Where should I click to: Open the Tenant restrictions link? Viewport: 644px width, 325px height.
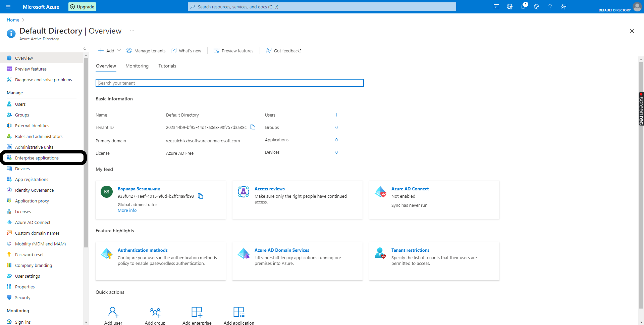410,250
